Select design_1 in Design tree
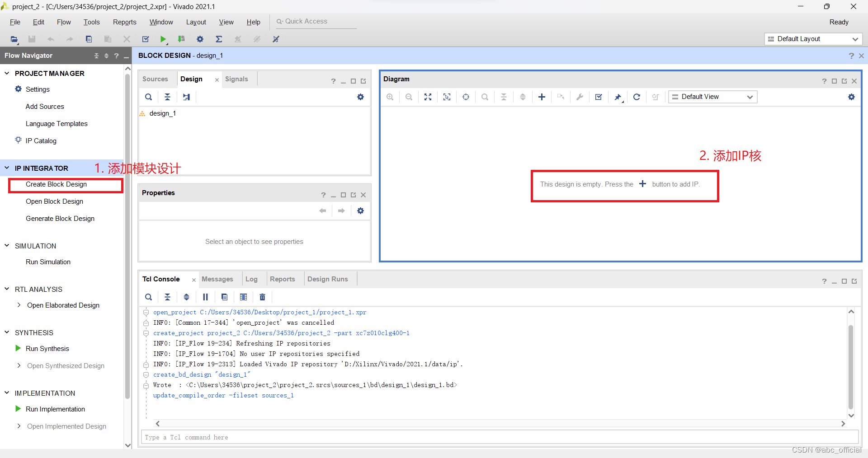The width and height of the screenshot is (868, 458). pyautogui.click(x=162, y=113)
